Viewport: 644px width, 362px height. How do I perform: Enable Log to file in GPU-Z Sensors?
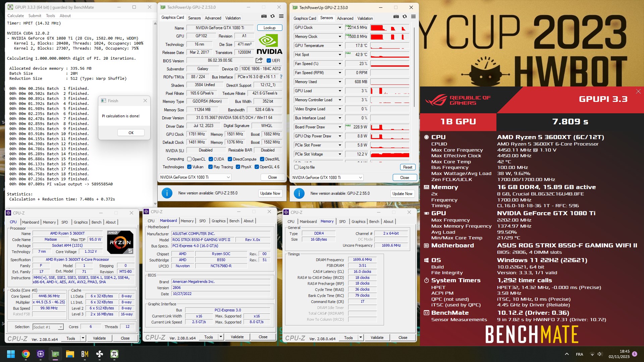pyautogui.click(x=296, y=167)
